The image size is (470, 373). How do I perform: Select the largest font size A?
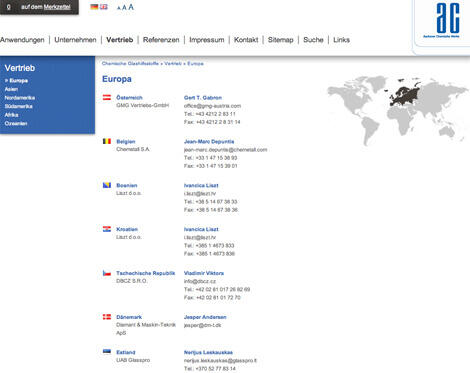tap(131, 7)
